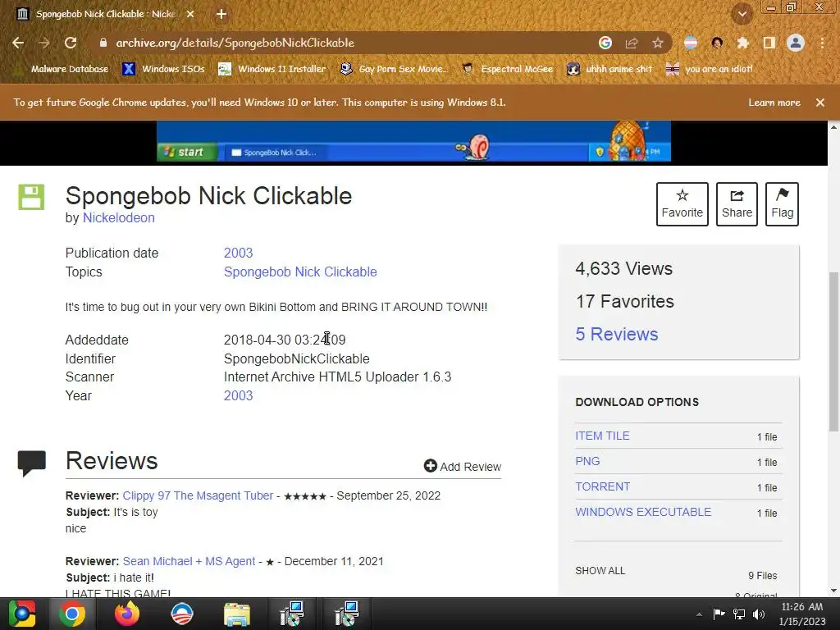The width and height of the screenshot is (840, 630).
Task: Click the browser forward arrow
Action: pos(44,43)
